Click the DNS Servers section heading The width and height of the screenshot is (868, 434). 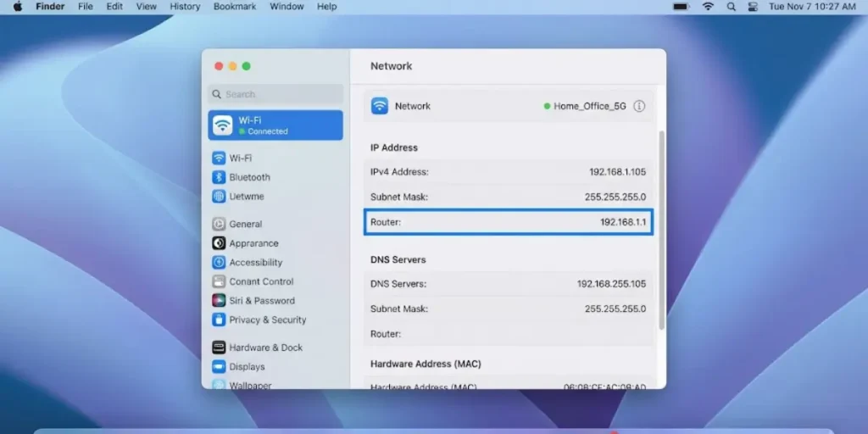pyautogui.click(x=398, y=259)
